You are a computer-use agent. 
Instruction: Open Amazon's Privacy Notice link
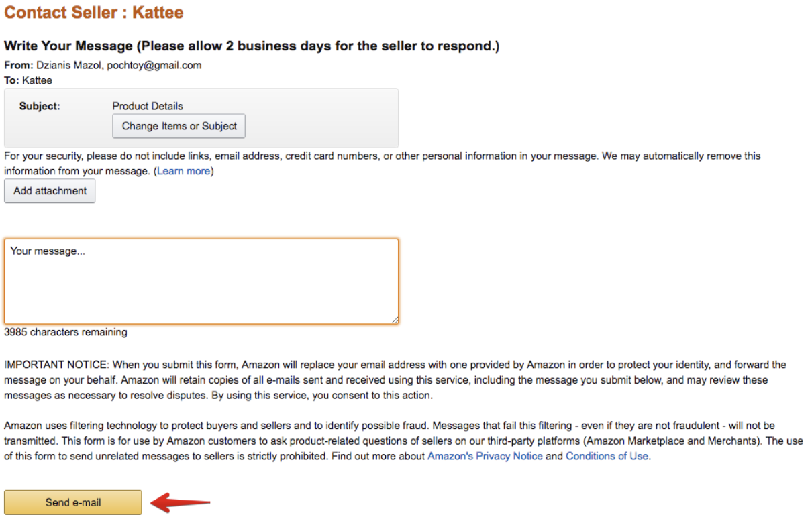[x=485, y=456]
